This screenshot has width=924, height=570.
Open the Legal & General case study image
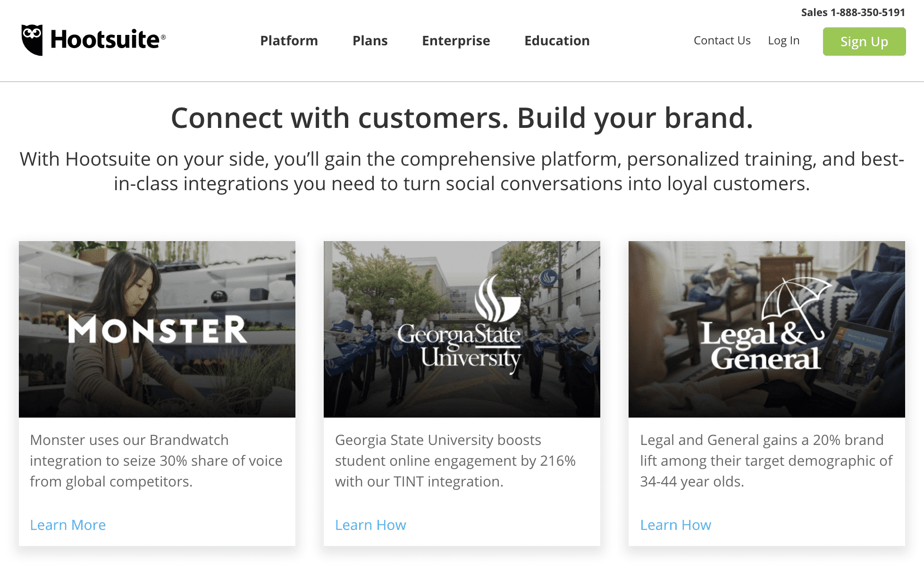[x=767, y=329]
